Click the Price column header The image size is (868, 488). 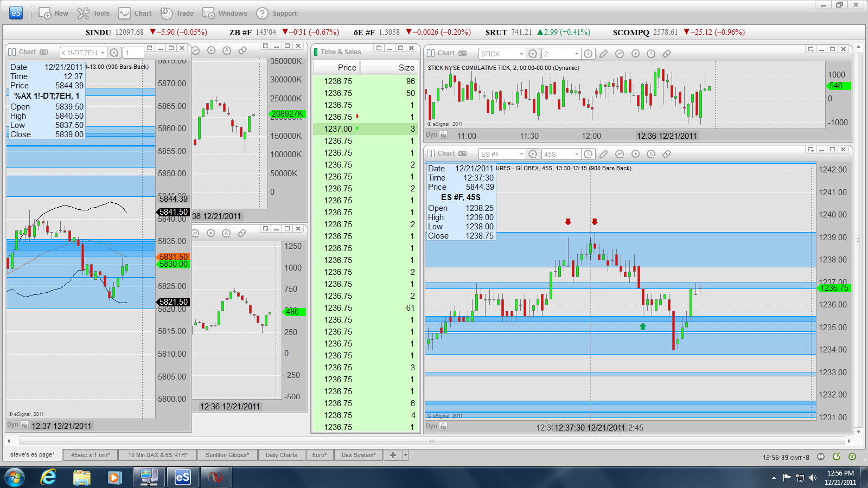[x=336, y=68]
